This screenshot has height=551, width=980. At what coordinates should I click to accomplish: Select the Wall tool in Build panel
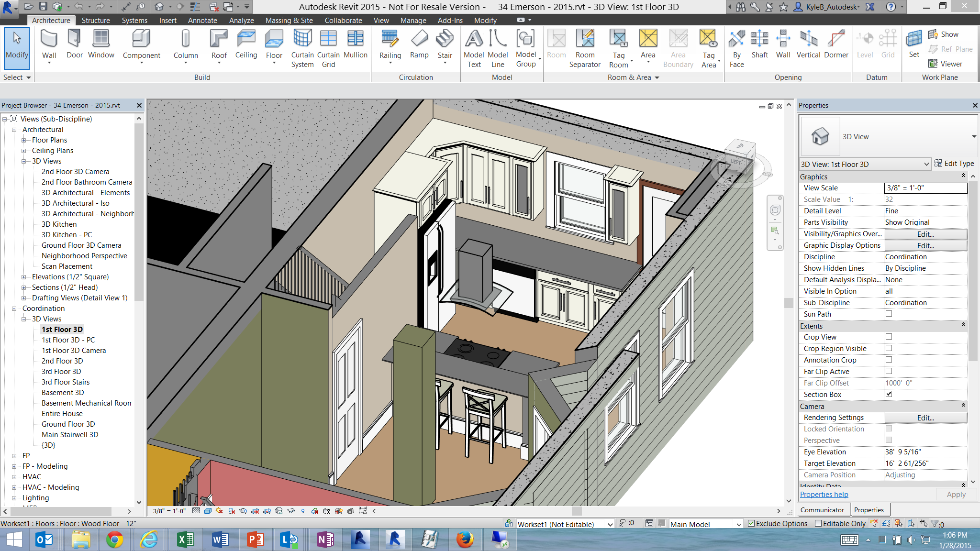tap(49, 46)
